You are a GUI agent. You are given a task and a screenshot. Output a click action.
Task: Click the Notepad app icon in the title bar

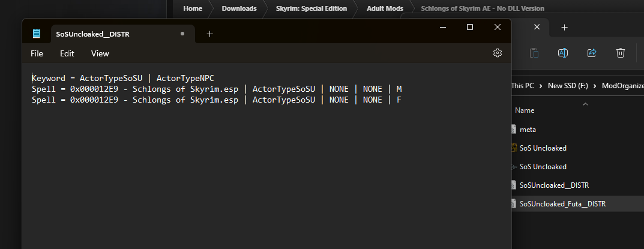click(37, 34)
